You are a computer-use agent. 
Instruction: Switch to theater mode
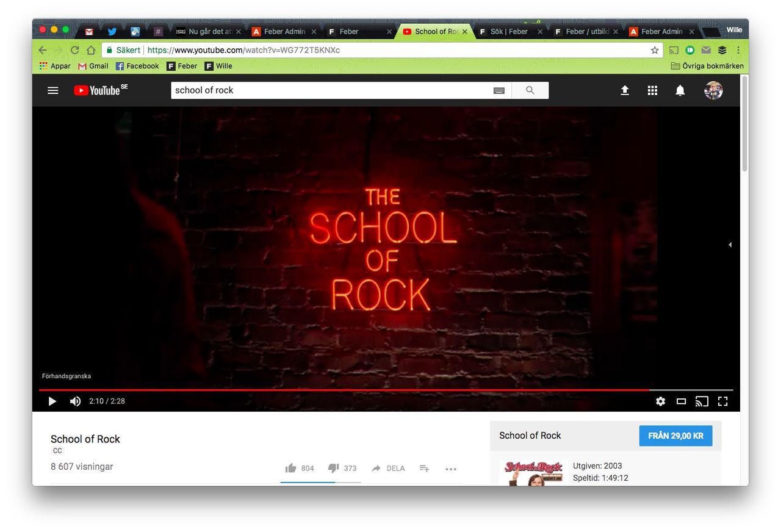point(681,401)
